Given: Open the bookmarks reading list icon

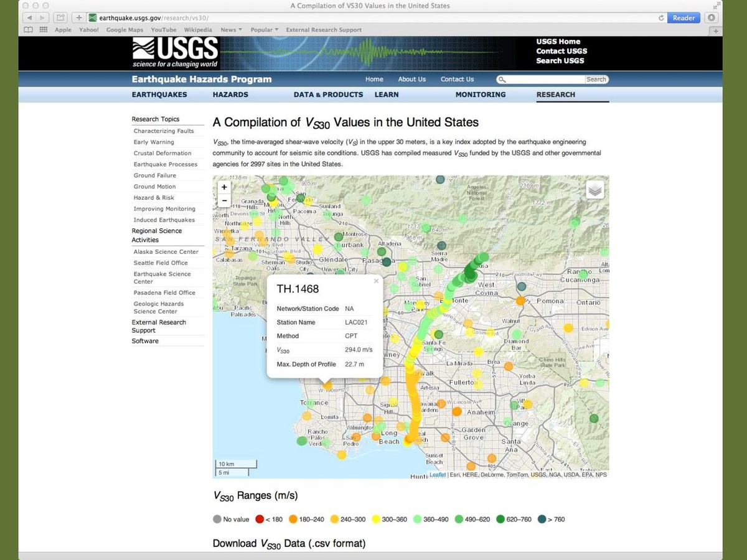Looking at the screenshot, I should pos(29,30).
